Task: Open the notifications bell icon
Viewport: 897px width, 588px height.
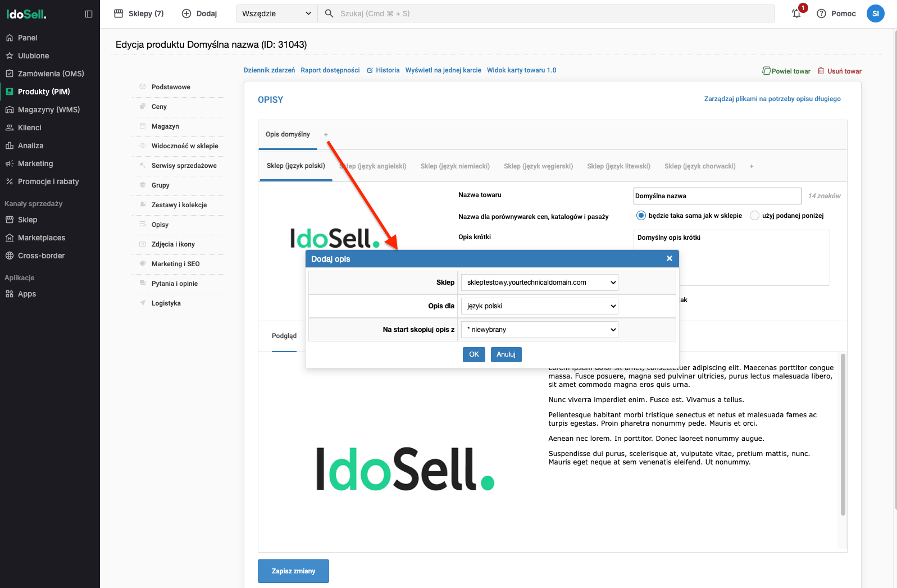Action: point(796,13)
